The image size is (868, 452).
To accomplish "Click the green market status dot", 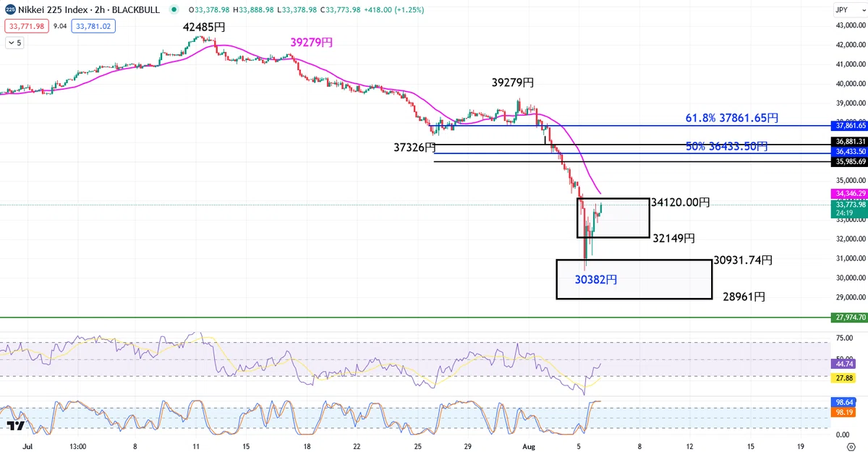I will pyautogui.click(x=174, y=10).
